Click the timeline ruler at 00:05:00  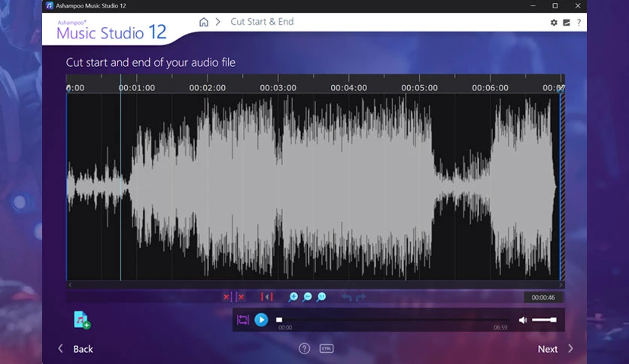click(419, 88)
